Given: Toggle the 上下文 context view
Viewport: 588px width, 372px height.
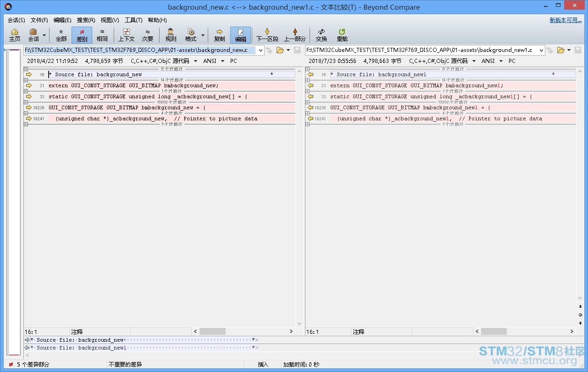Looking at the screenshot, I should [127, 35].
